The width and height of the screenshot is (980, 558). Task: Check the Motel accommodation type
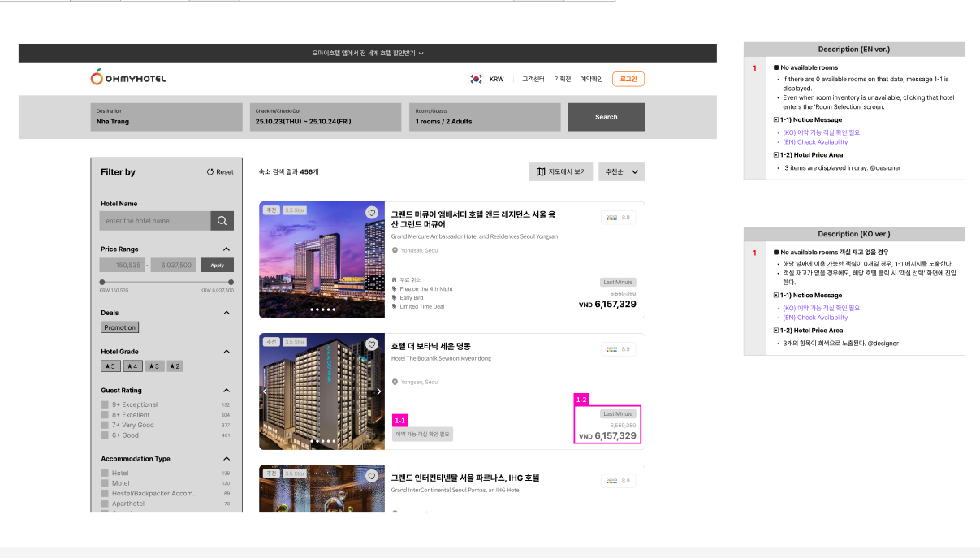click(105, 483)
